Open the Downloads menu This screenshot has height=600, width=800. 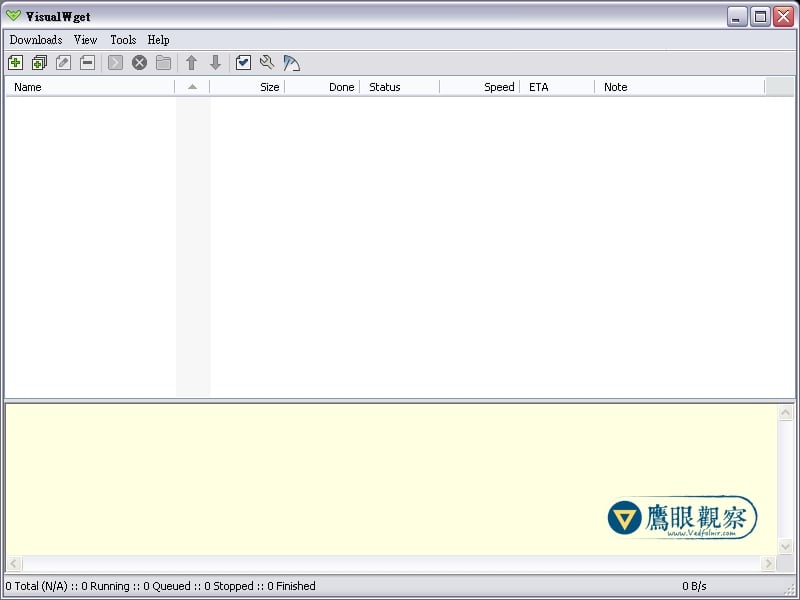pyautogui.click(x=36, y=40)
